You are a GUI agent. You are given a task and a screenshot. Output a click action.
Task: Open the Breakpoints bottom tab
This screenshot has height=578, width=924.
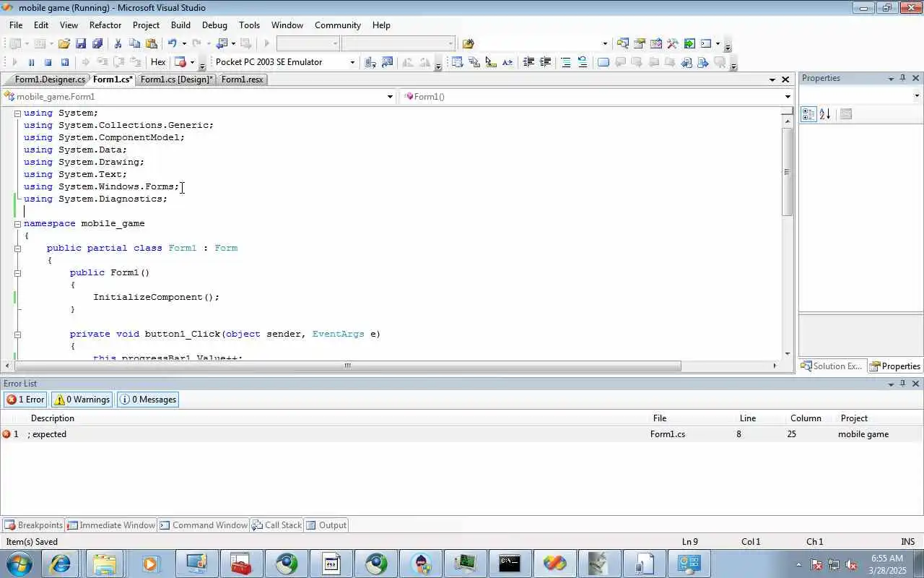pos(33,525)
